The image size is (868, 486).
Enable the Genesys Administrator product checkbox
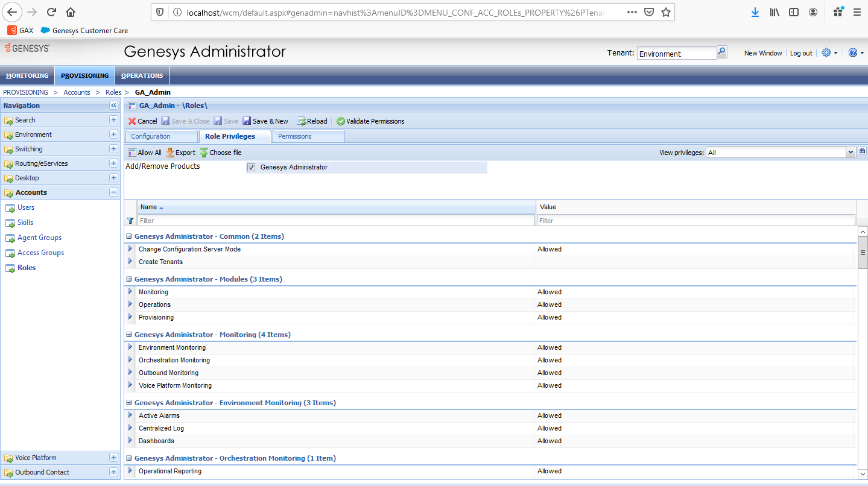coord(252,167)
